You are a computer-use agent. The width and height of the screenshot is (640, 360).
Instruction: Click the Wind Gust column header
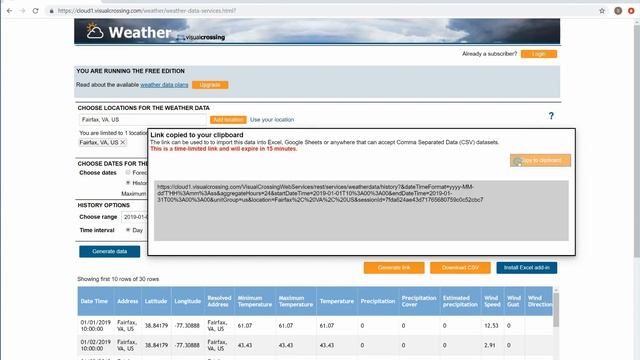coord(514,301)
